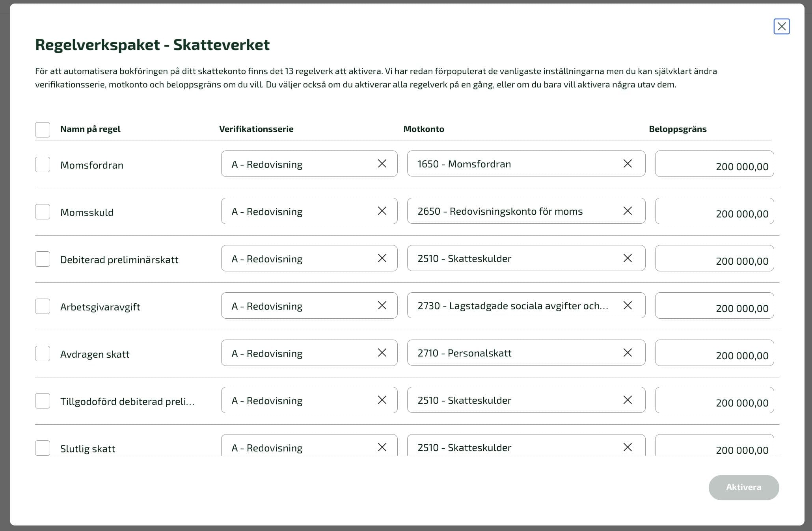Image resolution: width=812 pixels, height=531 pixels.
Task: Remove motkonto 2510 in Tillgodoförd row
Action: coord(628,400)
